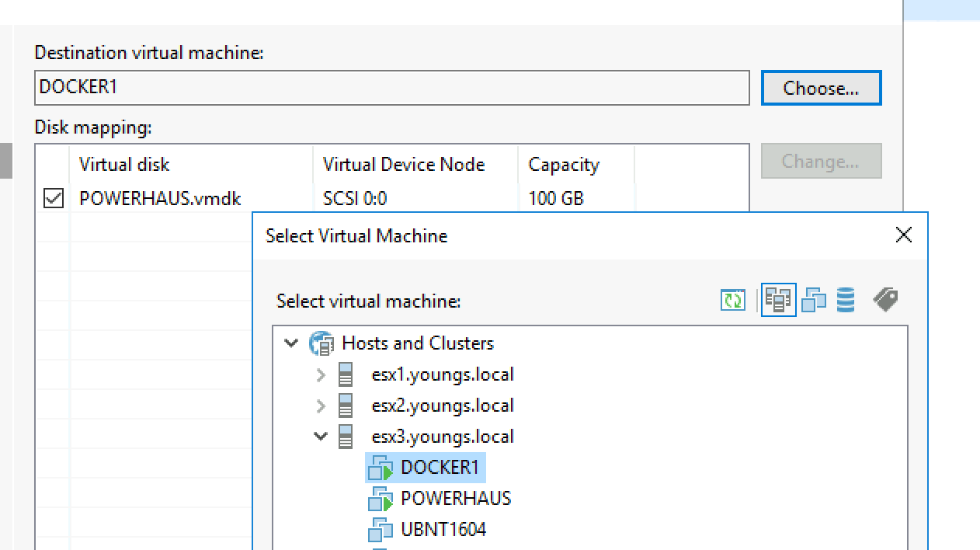Collapse the Hosts and Clusters tree
Screen dimensions: 980x550
pyautogui.click(x=292, y=343)
